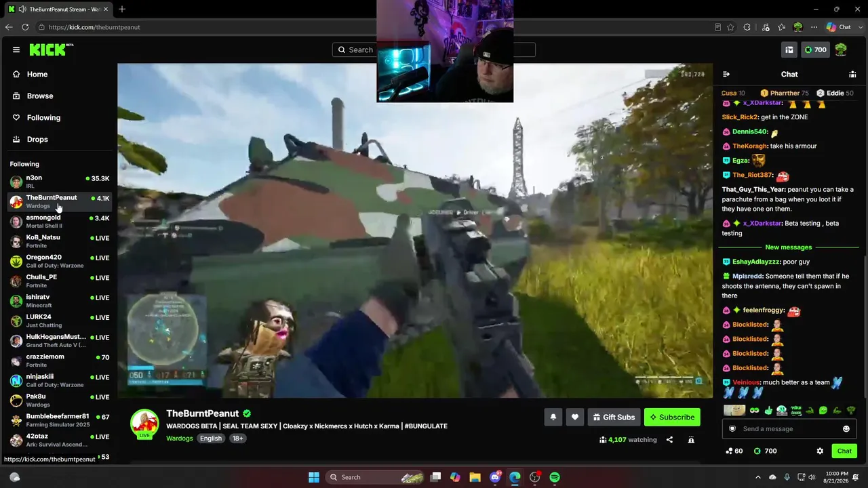Open asmongold's channel in Following list
This screenshot has height=488, width=868.
coord(60,222)
